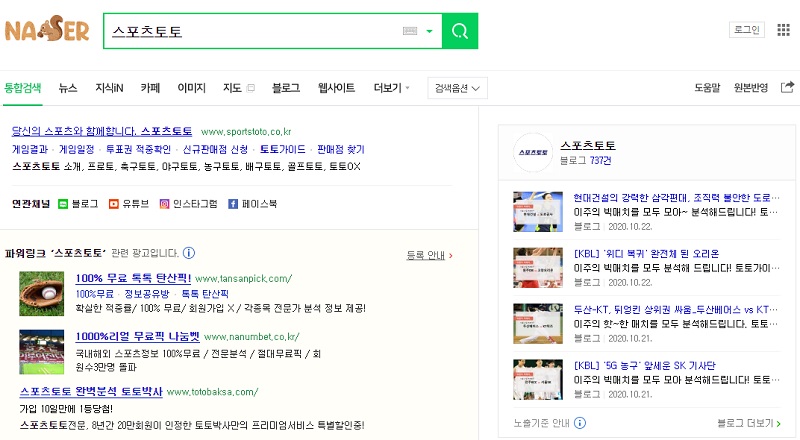The width and height of the screenshot is (800, 440).
Task: Click the www.totobaksa.com/ URL
Action: click(x=212, y=392)
